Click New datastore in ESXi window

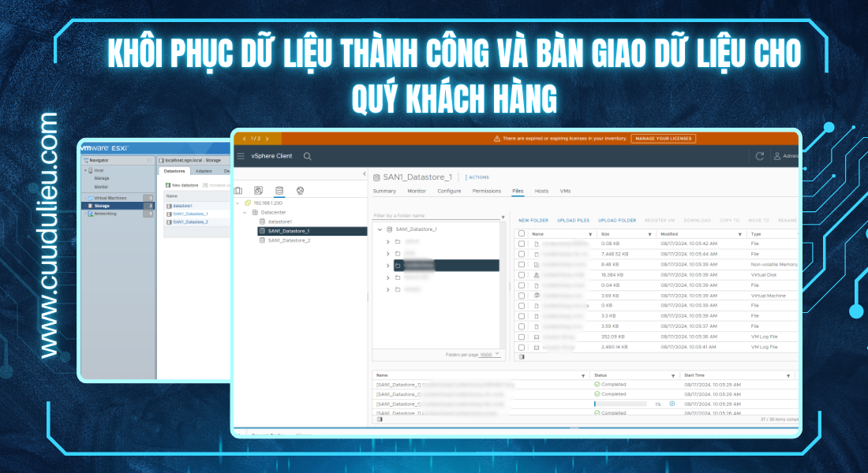(181, 185)
